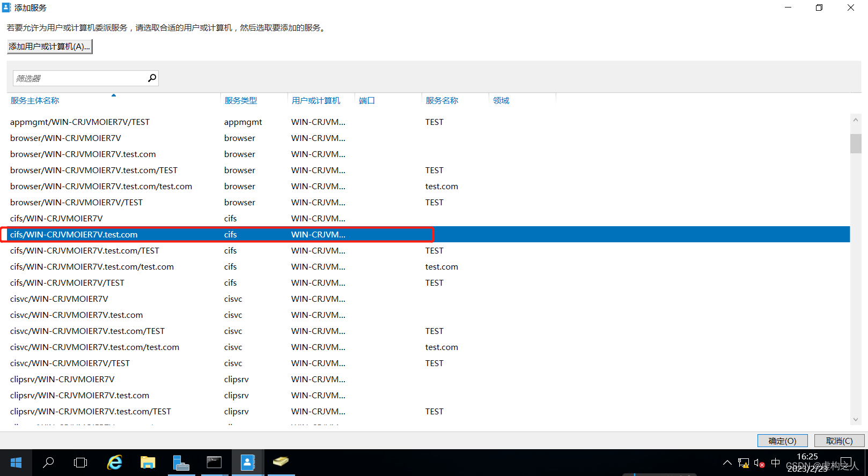Select appmgmt/WIN-CRJVMOIER7V/TEST row
The height and width of the screenshot is (476, 868).
click(x=428, y=122)
